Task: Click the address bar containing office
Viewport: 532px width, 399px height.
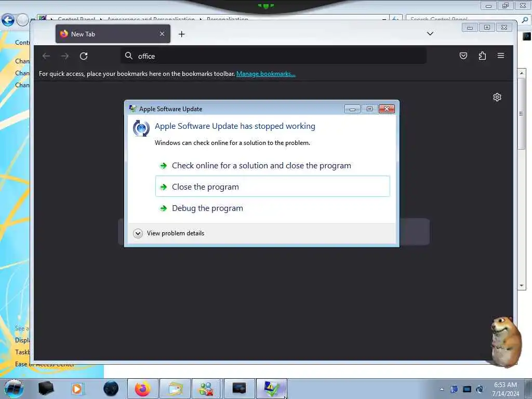Action: click(273, 56)
